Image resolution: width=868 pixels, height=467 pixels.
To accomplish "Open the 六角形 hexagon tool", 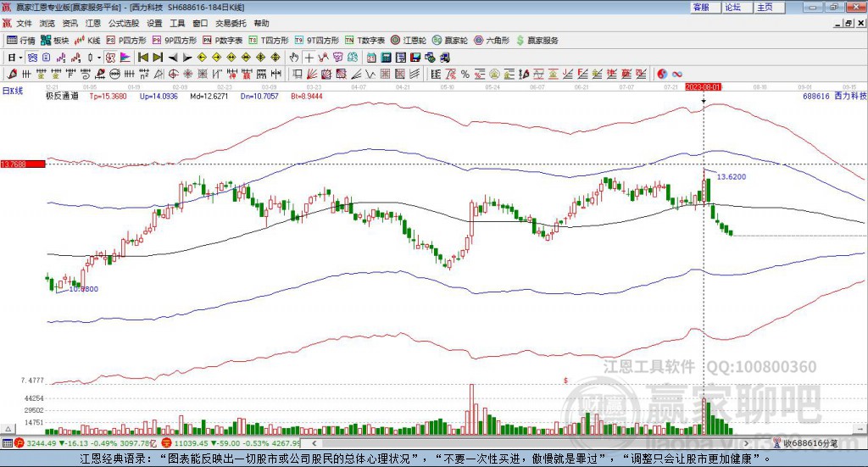I will click(x=492, y=41).
